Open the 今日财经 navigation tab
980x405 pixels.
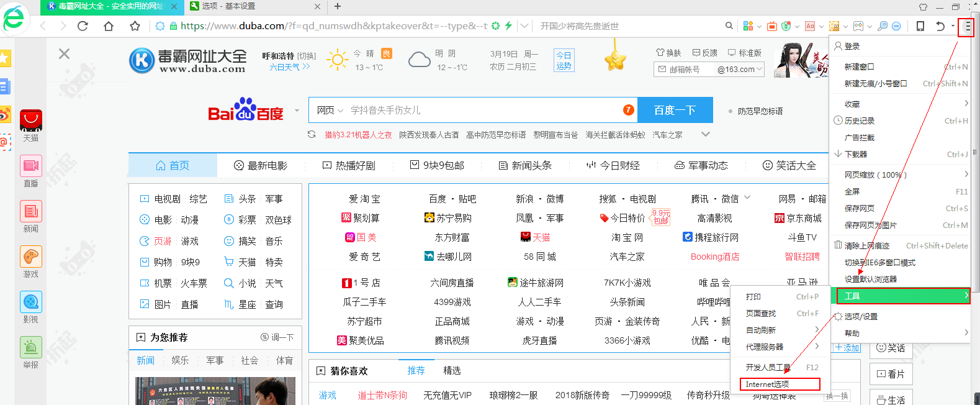[613, 166]
